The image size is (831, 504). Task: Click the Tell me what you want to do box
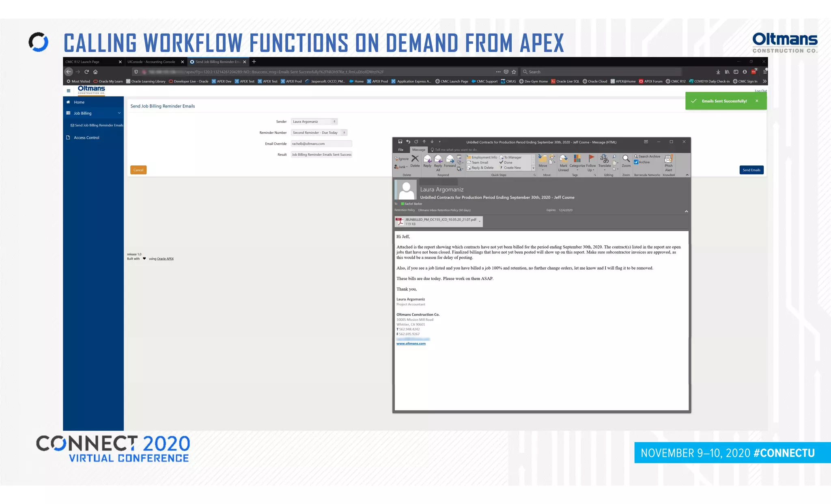click(454, 150)
